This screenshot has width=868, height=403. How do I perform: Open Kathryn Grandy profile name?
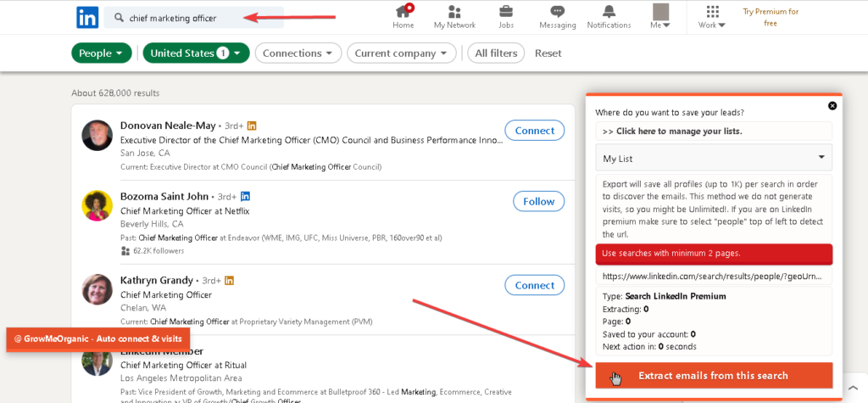pyautogui.click(x=157, y=280)
